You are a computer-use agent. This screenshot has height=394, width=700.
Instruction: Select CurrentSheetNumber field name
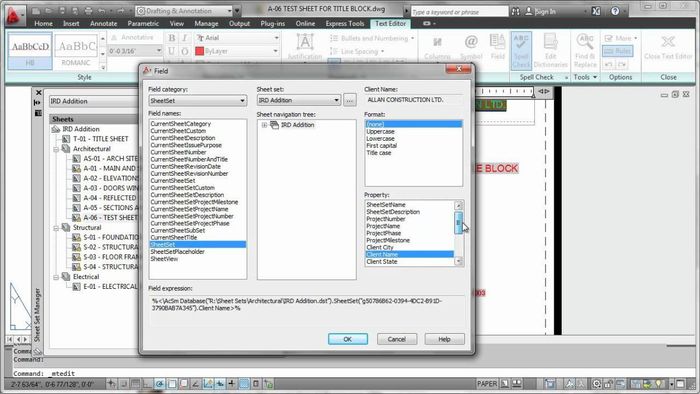[178, 152]
